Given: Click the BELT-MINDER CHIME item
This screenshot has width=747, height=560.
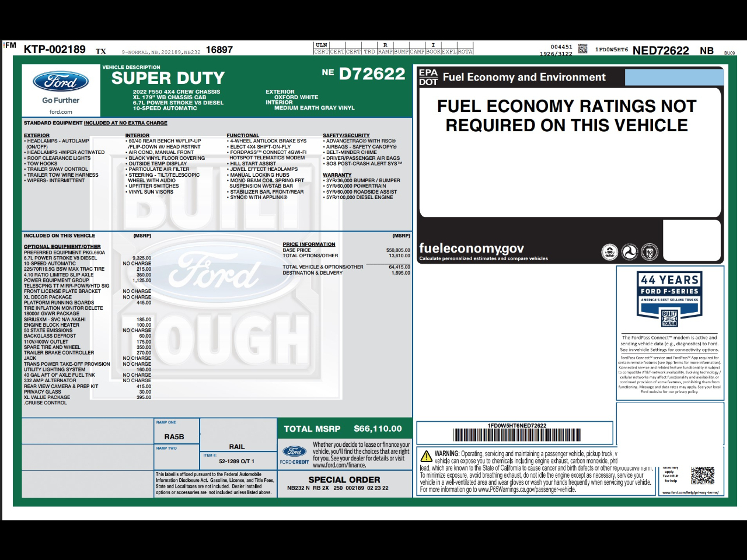Looking at the screenshot, I should pos(350,152).
